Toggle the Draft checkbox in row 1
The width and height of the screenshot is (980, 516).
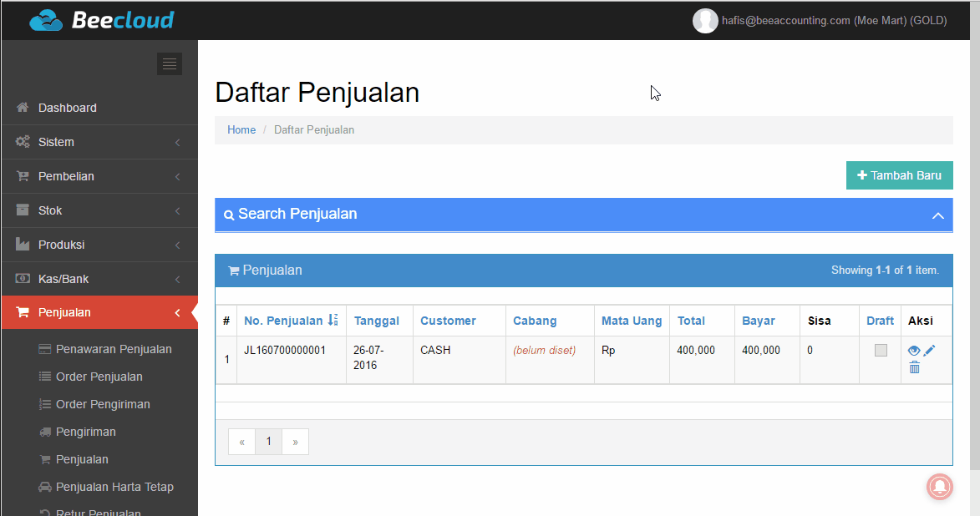coord(881,351)
